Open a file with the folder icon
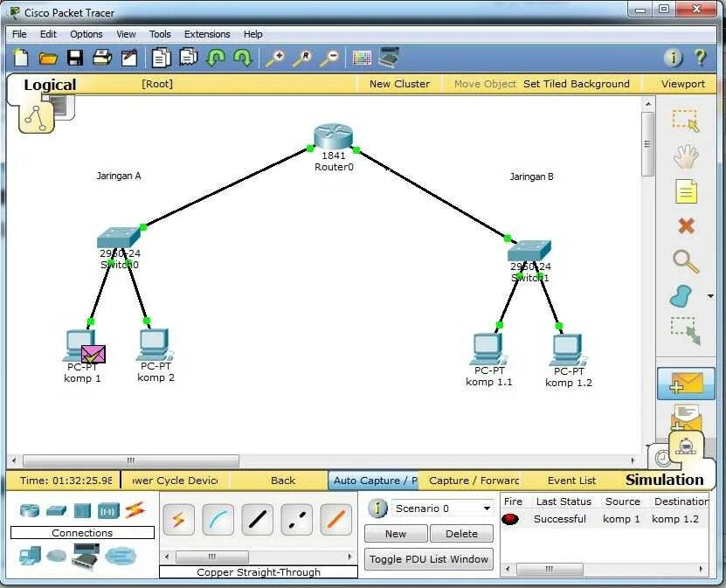Screen dimensions: 726x588 coord(48,59)
